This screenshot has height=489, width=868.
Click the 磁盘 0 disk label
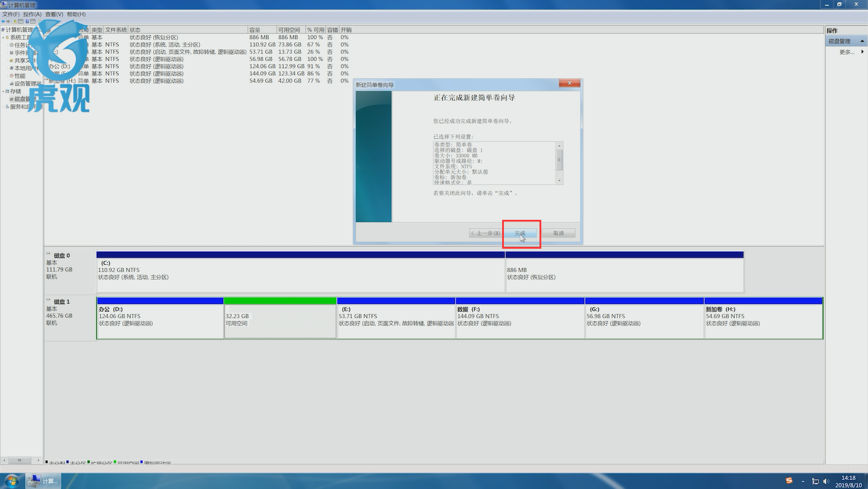61,255
